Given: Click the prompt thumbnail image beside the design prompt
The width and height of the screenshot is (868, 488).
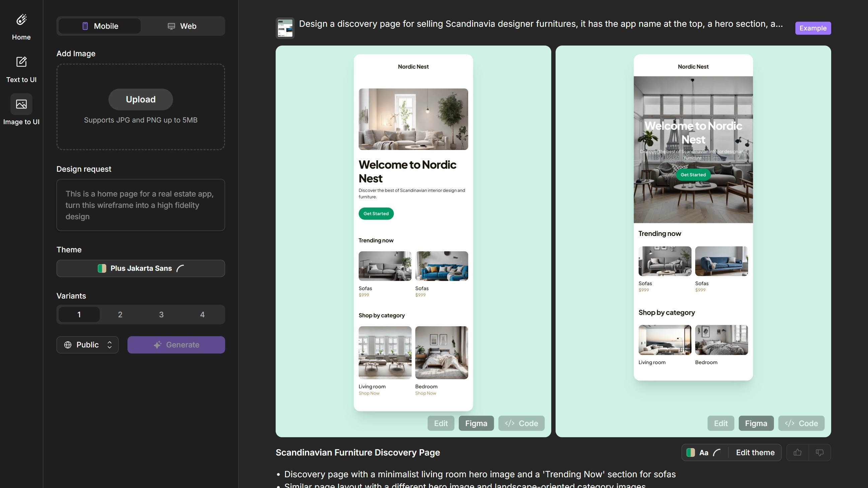Looking at the screenshot, I should coord(285,28).
